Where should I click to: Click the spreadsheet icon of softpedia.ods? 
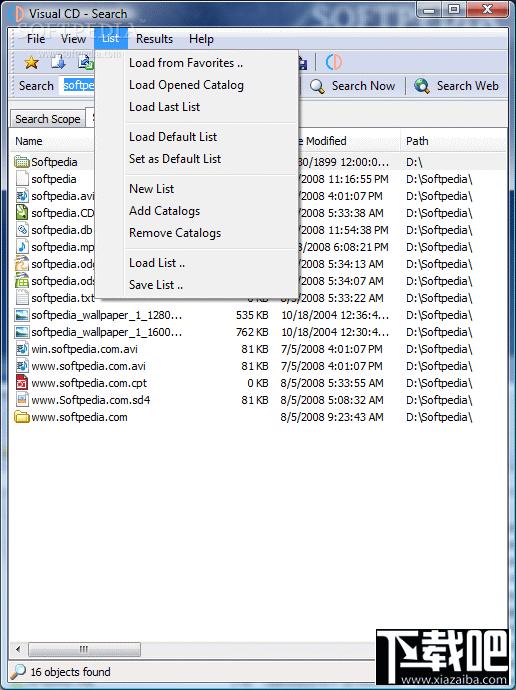22,281
